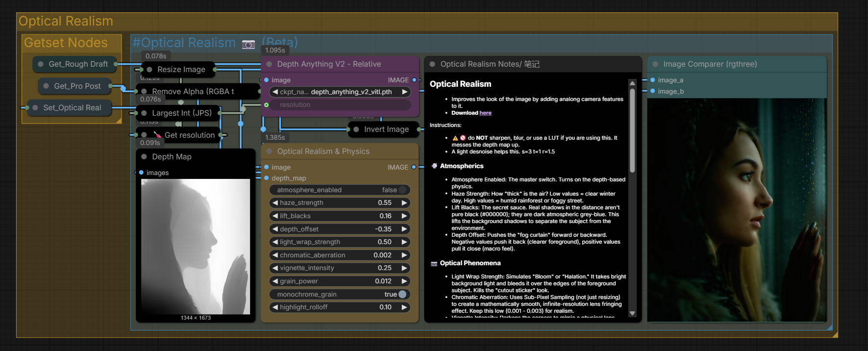Click the scroll down arrow in notes panel
This screenshot has height=351, width=868.
click(632, 313)
